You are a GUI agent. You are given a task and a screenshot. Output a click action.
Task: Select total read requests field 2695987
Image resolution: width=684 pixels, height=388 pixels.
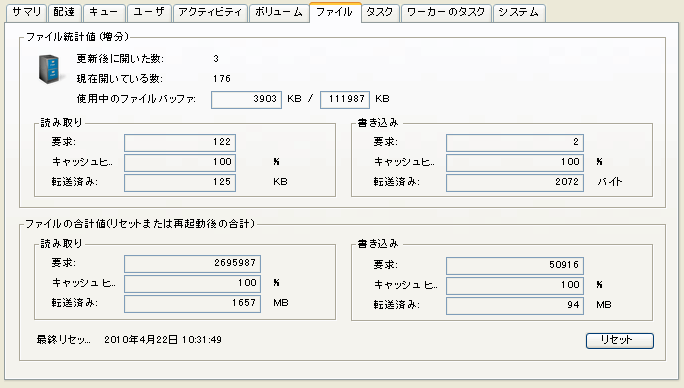point(192,264)
